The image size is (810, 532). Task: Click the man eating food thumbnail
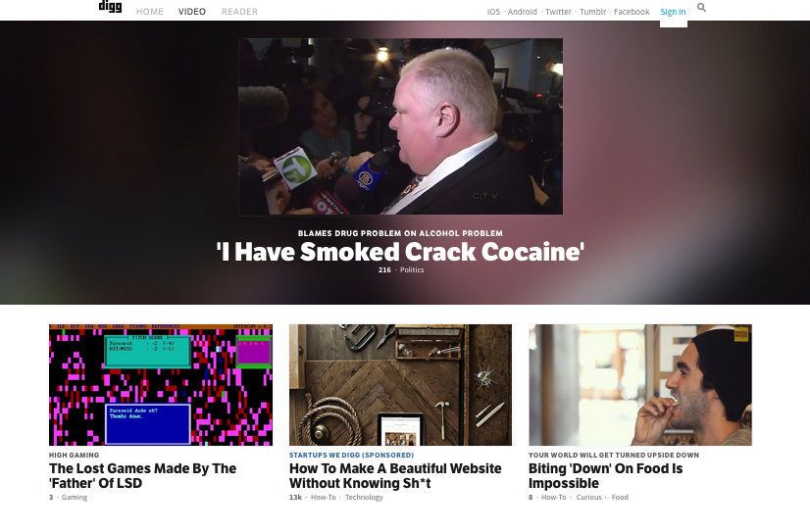click(x=640, y=385)
